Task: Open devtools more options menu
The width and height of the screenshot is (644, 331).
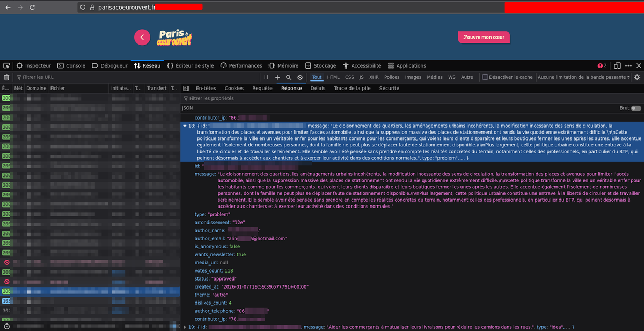Action: (x=628, y=65)
